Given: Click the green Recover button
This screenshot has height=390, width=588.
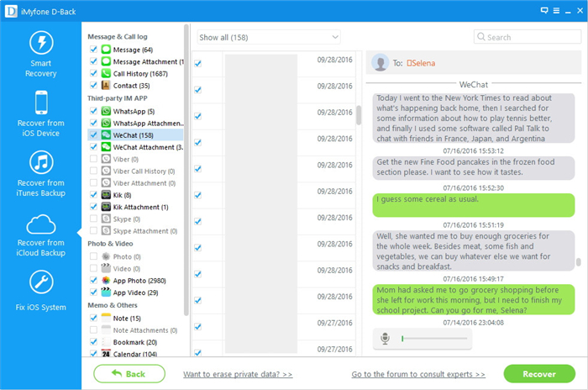Looking at the screenshot, I should pyautogui.click(x=539, y=374).
